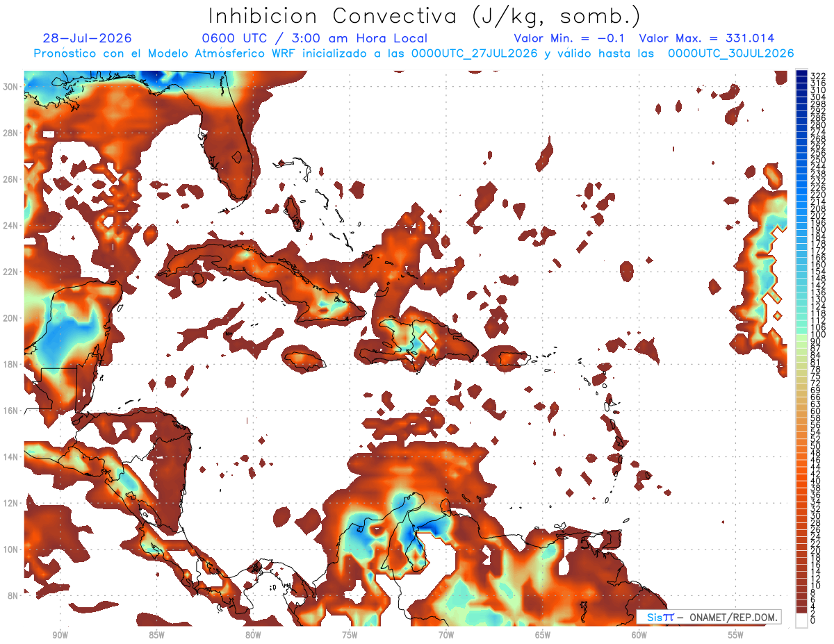Screen dimensions: 834x644
Task: Click the 'Valor Min. = -0.1' text
Action: [x=570, y=38]
